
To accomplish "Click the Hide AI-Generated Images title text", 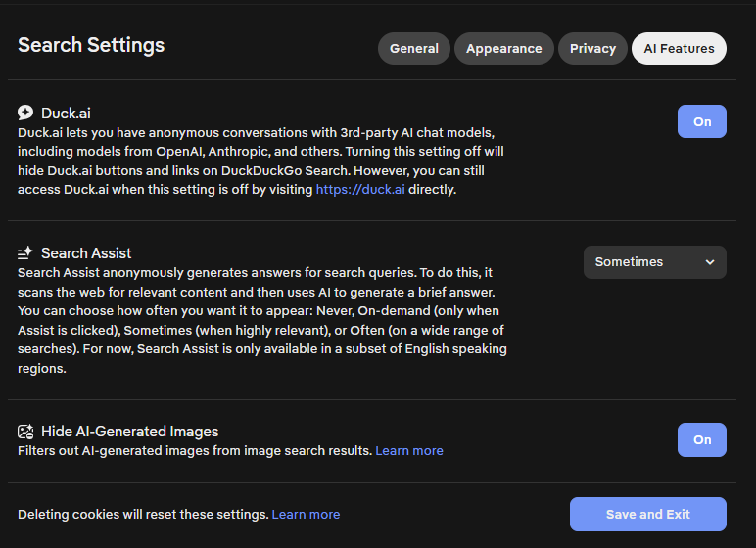I will [129, 432].
